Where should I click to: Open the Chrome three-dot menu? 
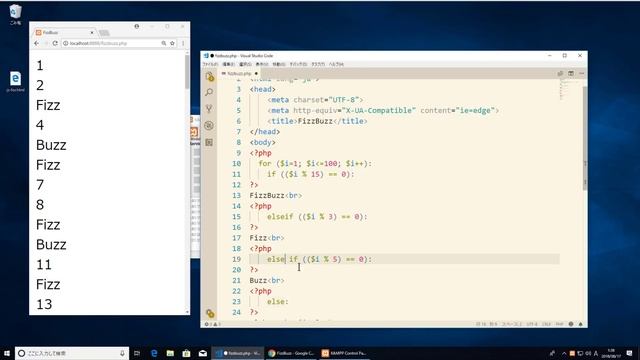[x=183, y=43]
